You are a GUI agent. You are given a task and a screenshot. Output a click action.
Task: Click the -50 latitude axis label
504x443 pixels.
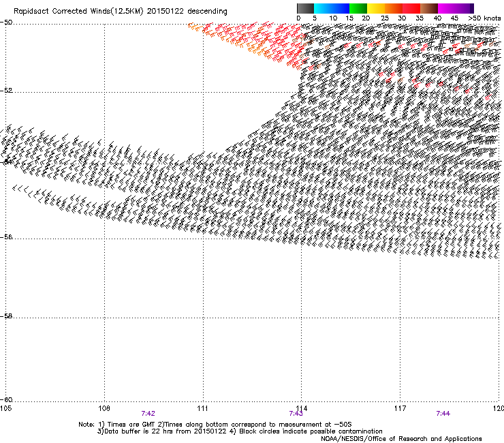pos(6,22)
